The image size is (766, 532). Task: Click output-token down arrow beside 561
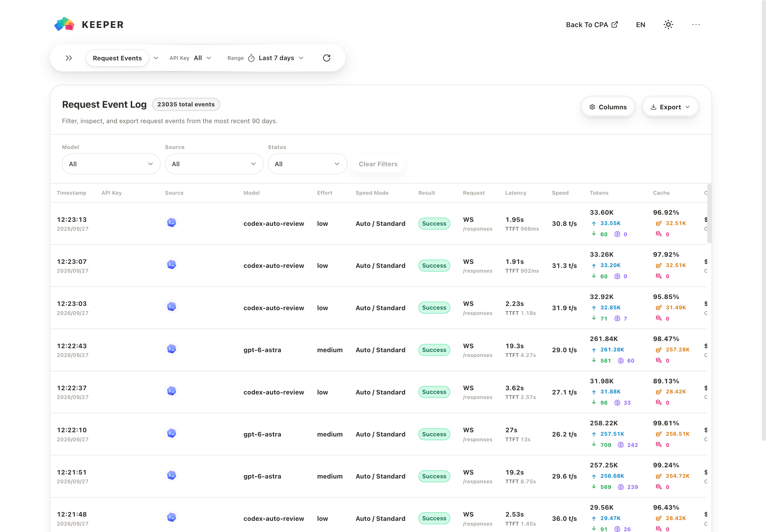594,360
